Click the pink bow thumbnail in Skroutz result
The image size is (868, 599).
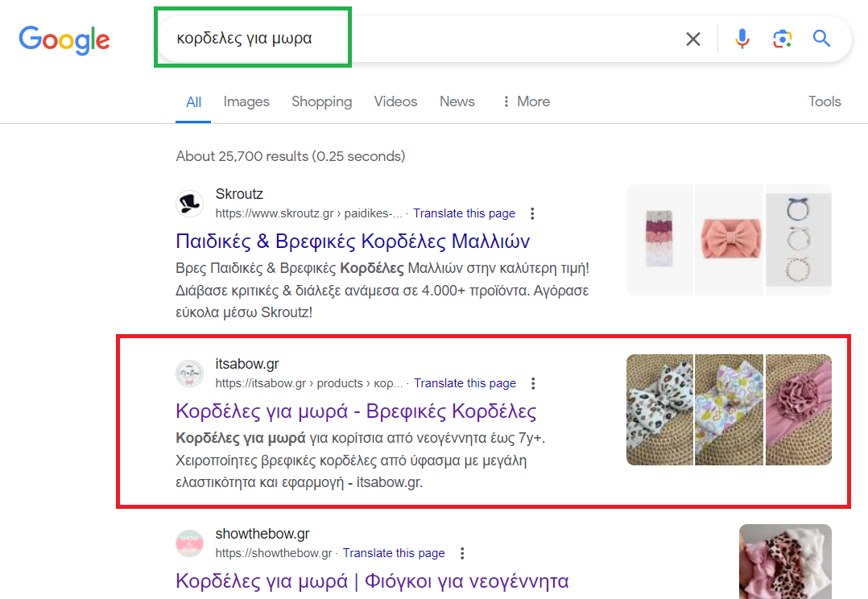[x=729, y=240]
